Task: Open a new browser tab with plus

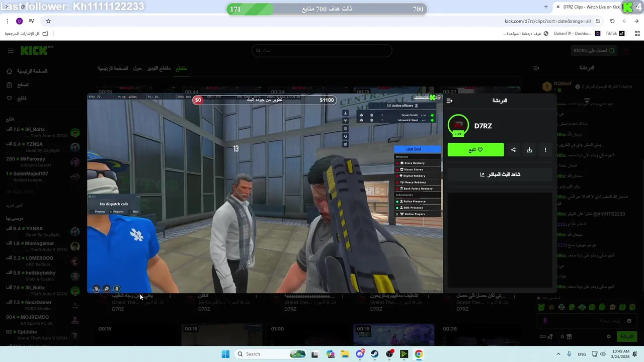Action: (x=546, y=7)
